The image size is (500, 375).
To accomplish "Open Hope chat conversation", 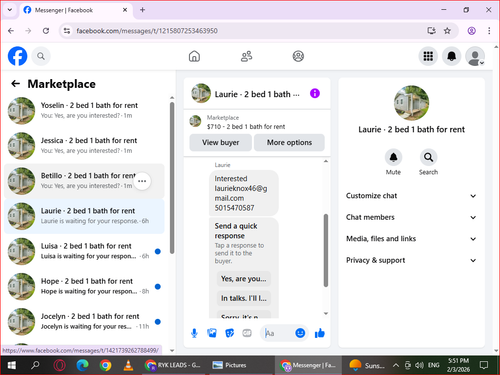I will (84, 286).
